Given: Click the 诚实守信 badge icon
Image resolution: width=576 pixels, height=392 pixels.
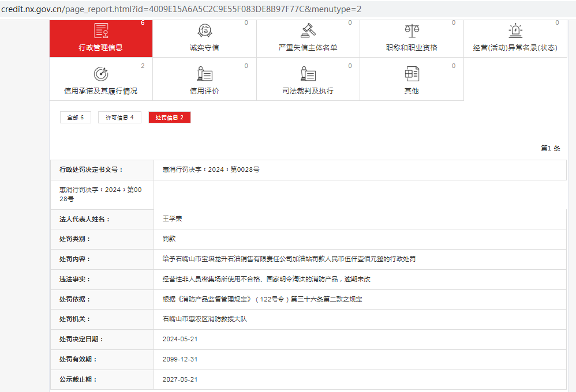Looking at the screenshot, I should (x=204, y=31).
